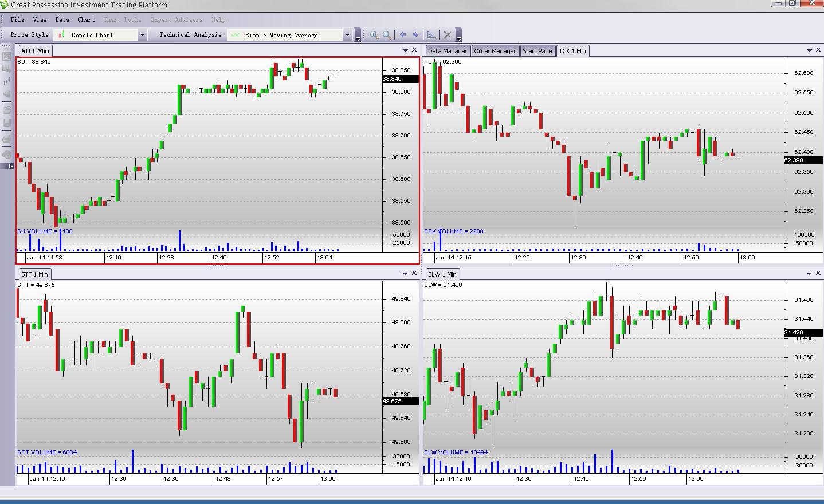Select the SU 1 Min tab
Image resolution: width=824 pixels, height=504 pixels.
36,51
